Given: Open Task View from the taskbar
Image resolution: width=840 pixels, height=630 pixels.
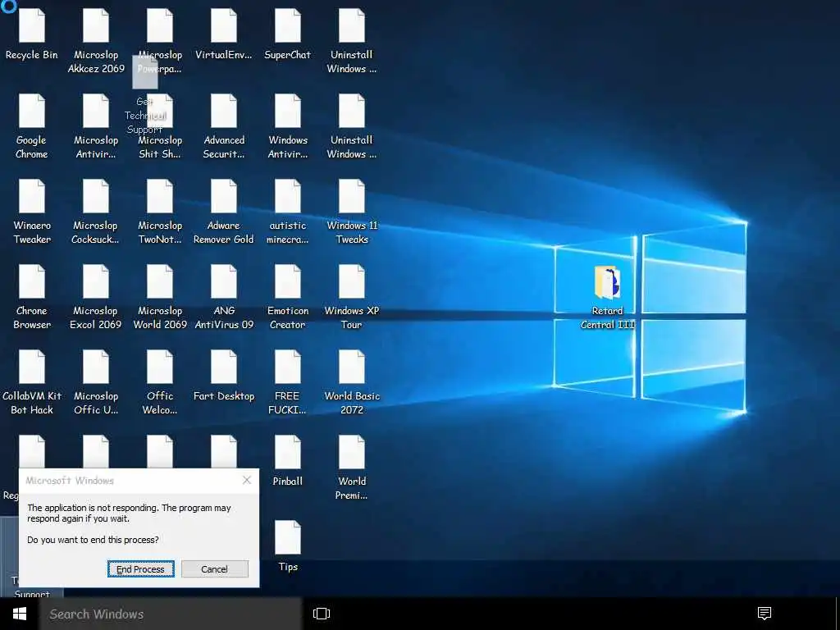Looking at the screenshot, I should 322,614.
